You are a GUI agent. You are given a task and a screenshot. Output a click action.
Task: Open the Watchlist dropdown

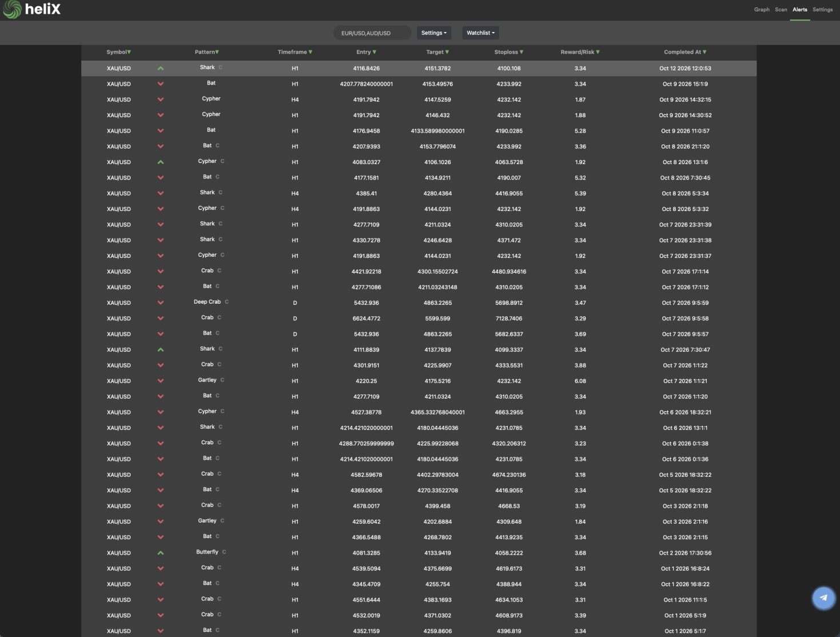(x=481, y=33)
